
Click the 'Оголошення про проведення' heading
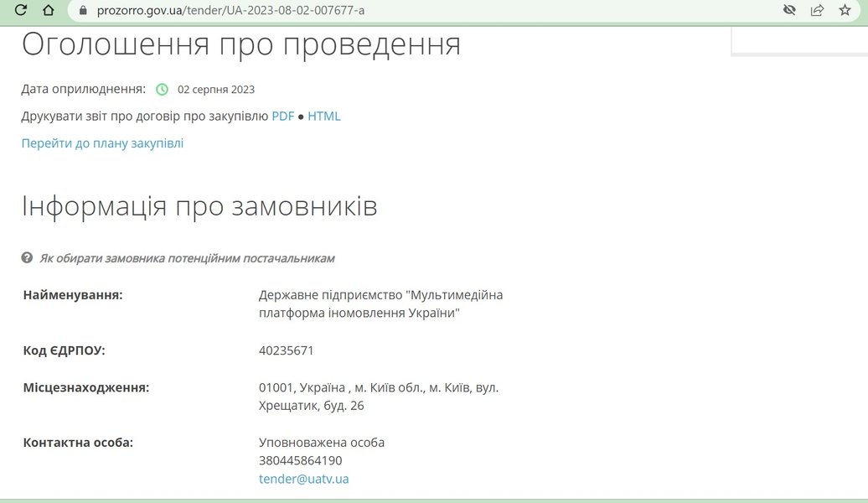(x=241, y=44)
